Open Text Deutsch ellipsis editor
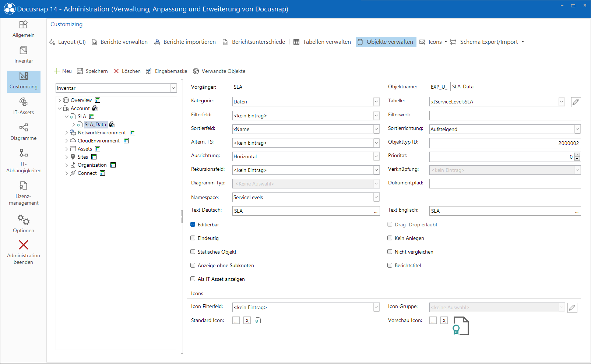The height and width of the screenshot is (364, 591). click(x=376, y=211)
